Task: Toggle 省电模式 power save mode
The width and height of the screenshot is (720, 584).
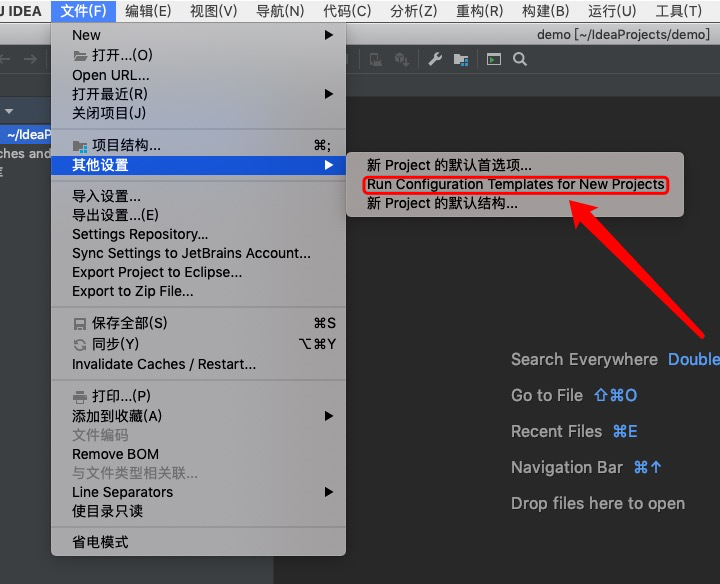Action: tap(198, 542)
